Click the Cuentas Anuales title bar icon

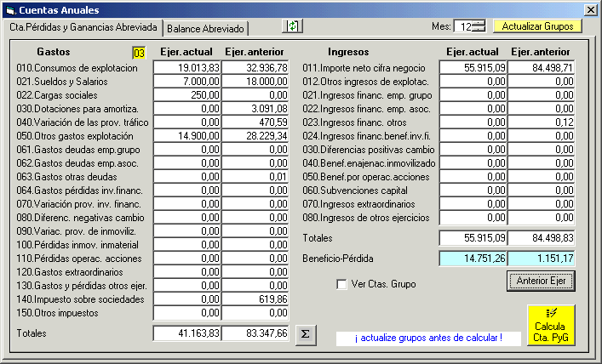pyautogui.click(x=9, y=9)
